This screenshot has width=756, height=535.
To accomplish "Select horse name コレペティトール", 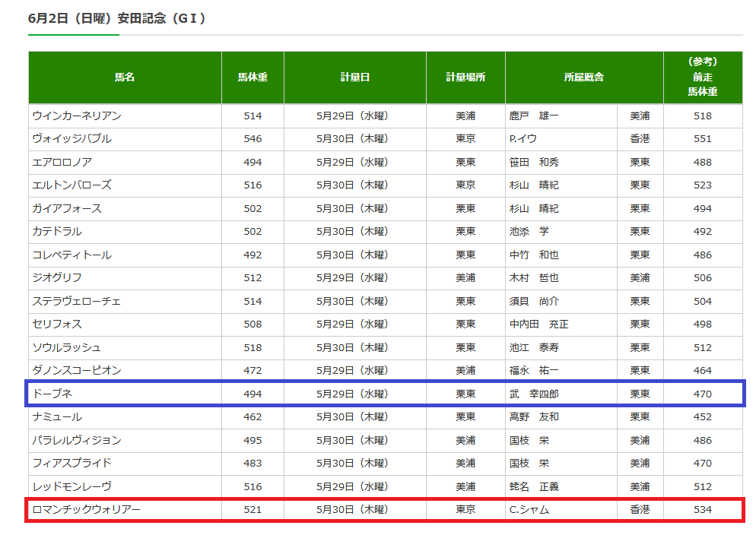I will click(x=71, y=255).
